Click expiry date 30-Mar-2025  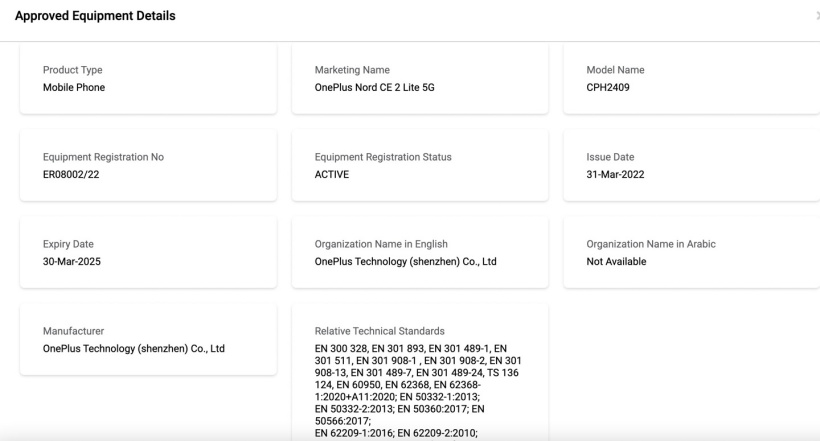pos(72,261)
